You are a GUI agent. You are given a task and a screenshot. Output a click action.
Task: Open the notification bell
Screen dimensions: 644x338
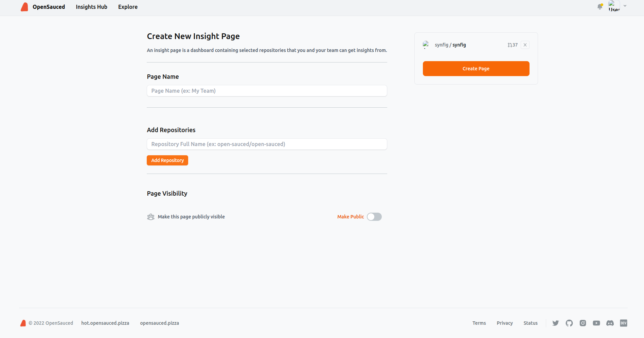pyautogui.click(x=600, y=6)
